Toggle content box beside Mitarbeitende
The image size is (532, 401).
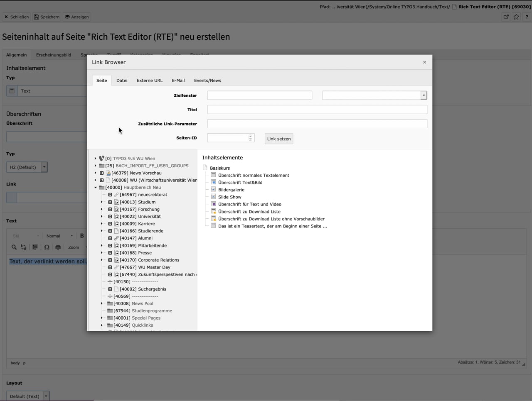[x=110, y=245]
